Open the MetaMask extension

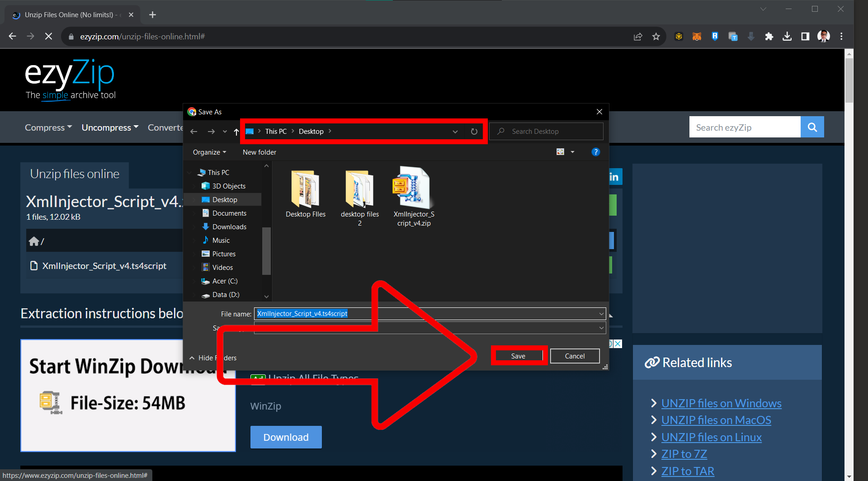click(x=697, y=36)
